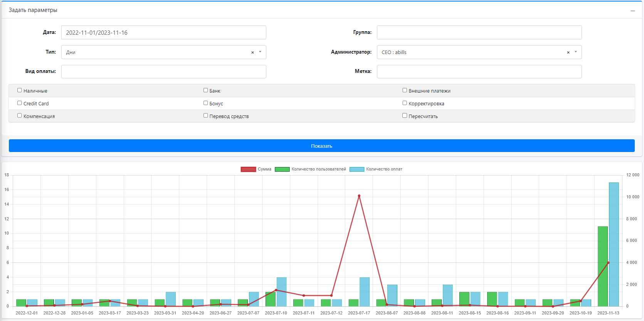The height and width of the screenshot is (321, 644).
Task: Clear the Тип selection with the x
Action: coord(252,52)
